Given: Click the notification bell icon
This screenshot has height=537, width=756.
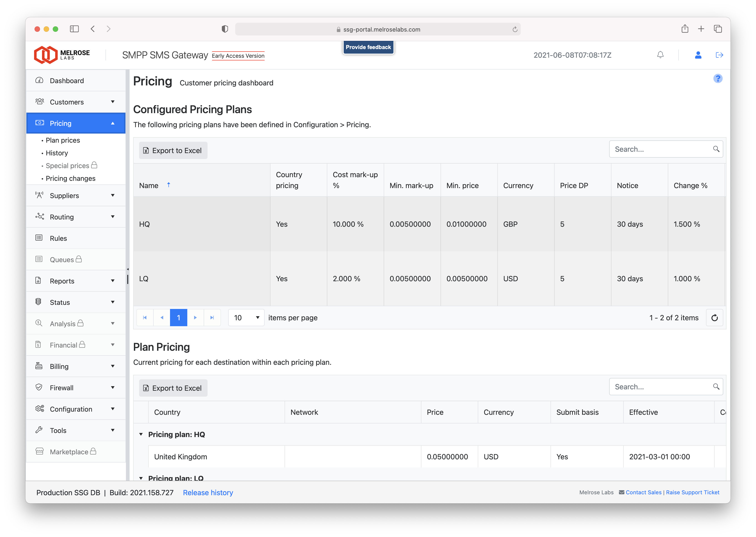Looking at the screenshot, I should tap(660, 55).
